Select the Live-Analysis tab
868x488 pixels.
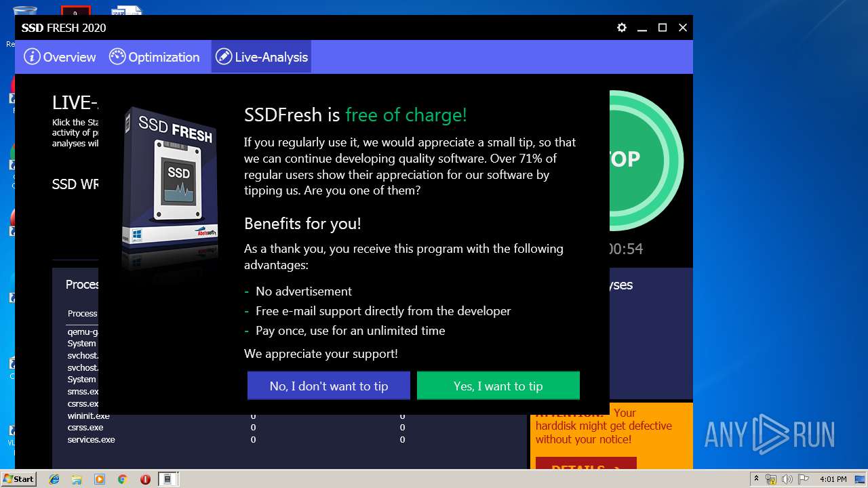click(x=261, y=57)
